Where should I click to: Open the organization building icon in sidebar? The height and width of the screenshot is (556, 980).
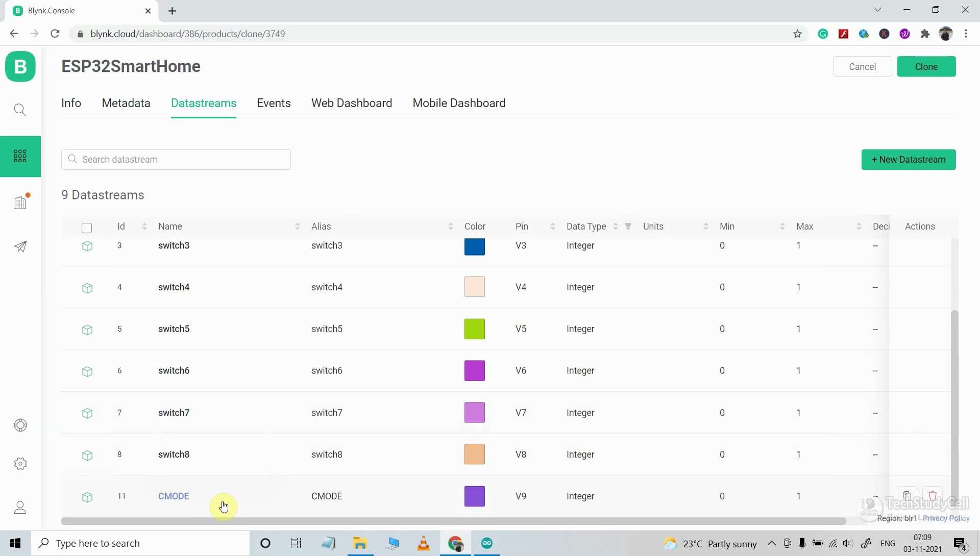click(20, 203)
